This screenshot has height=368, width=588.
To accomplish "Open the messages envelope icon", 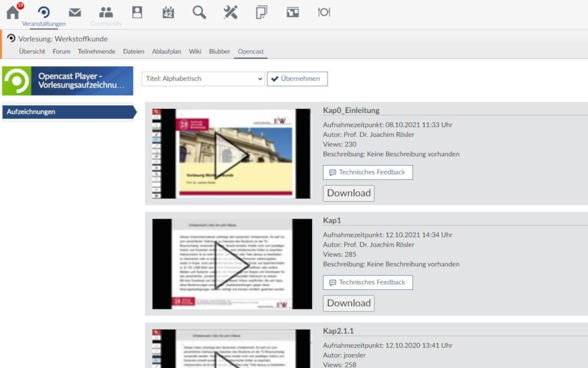I will [x=75, y=12].
